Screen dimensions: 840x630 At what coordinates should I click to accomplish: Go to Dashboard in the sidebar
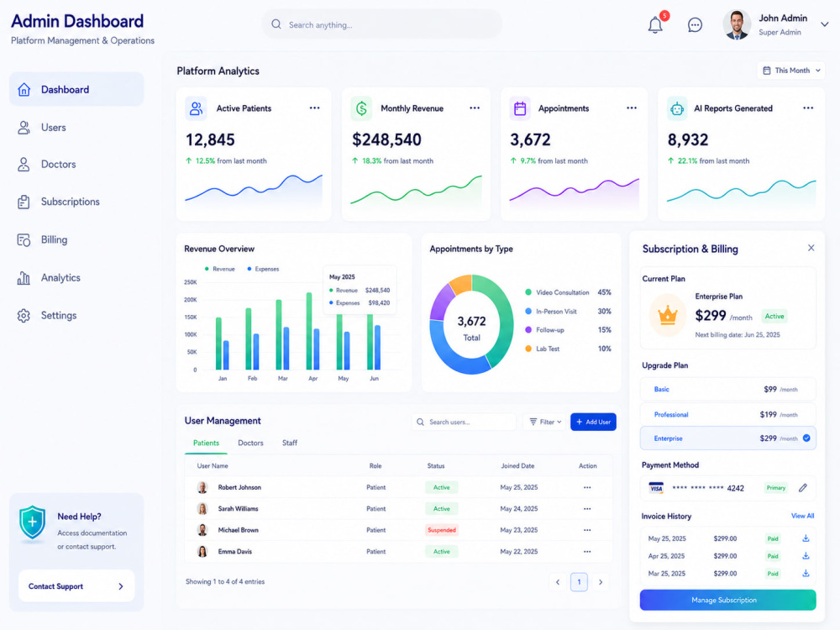(x=76, y=90)
